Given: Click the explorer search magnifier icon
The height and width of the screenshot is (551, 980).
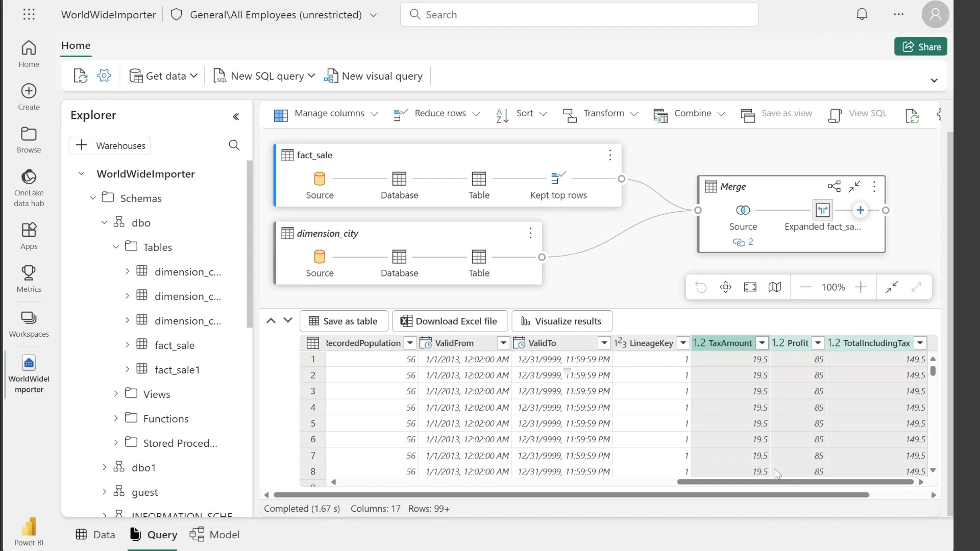Looking at the screenshot, I should point(234,145).
